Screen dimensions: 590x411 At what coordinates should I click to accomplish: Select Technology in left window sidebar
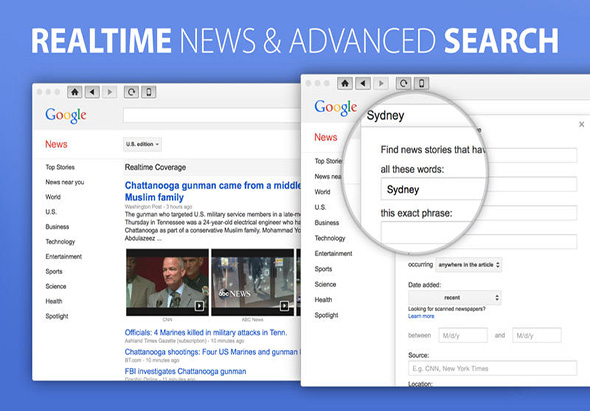[60, 242]
